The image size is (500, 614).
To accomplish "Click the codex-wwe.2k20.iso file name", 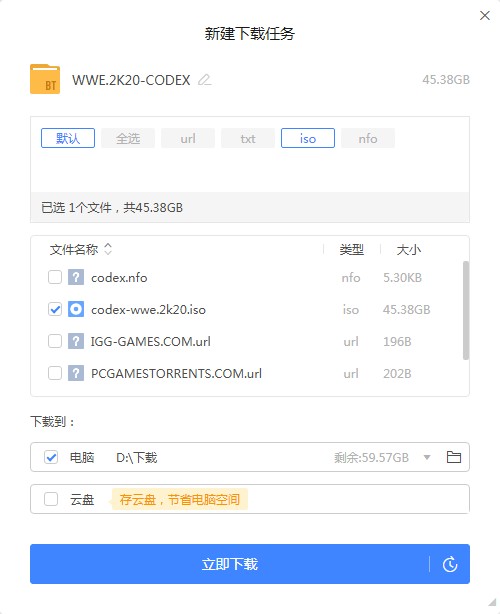I will click(x=148, y=310).
